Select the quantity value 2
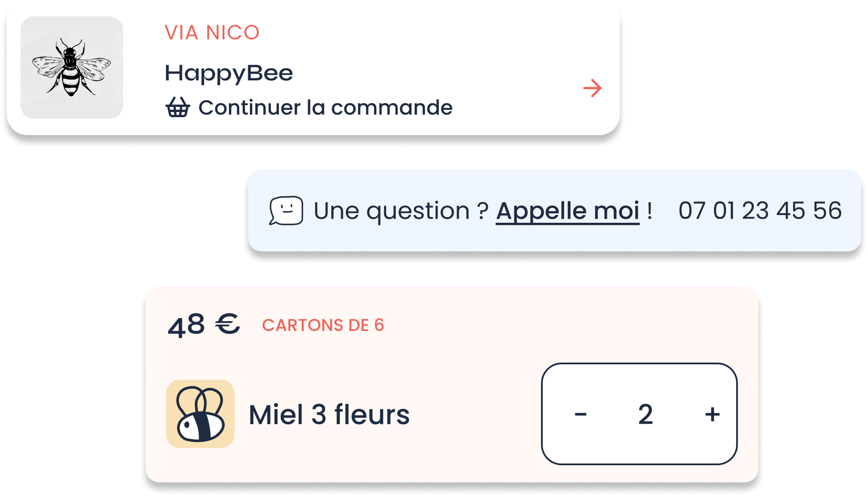The height and width of the screenshot is (496, 868). point(645,414)
